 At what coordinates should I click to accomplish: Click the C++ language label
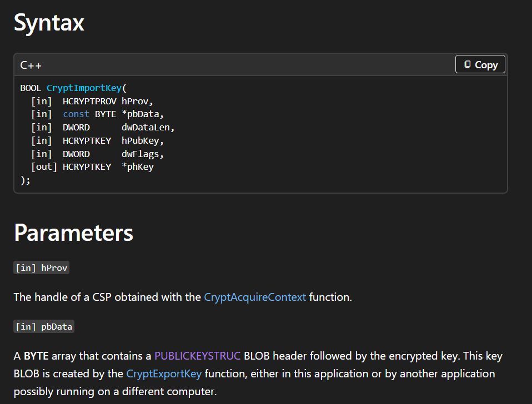coord(31,65)
